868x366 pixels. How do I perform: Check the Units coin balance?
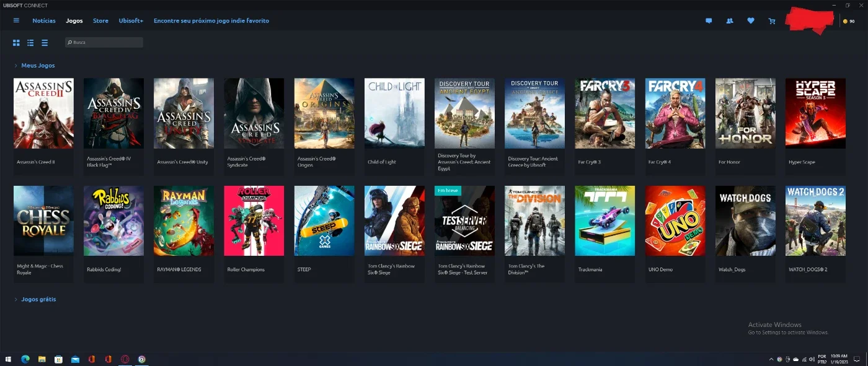pos(849,21)
